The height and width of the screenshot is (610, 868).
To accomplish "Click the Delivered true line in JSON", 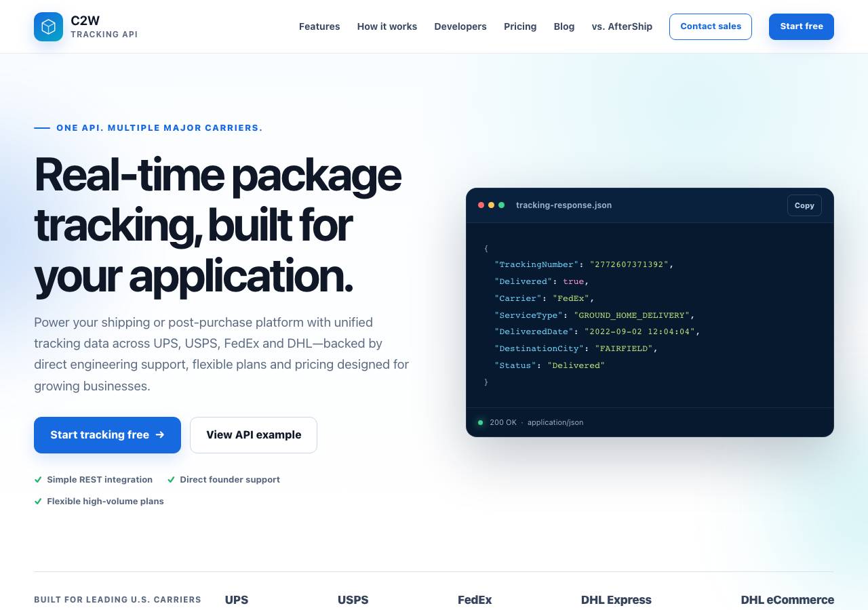I will (542, 281).
